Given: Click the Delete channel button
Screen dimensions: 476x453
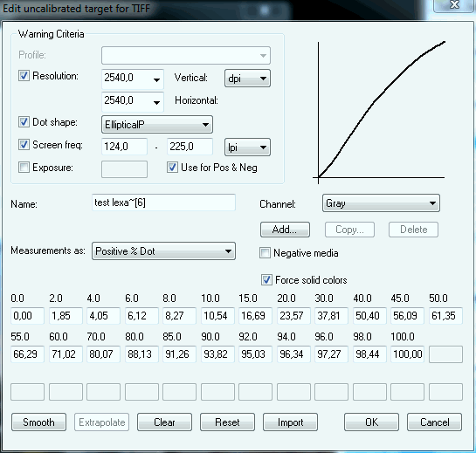Looking at the screenshot, I should (413, 230).
